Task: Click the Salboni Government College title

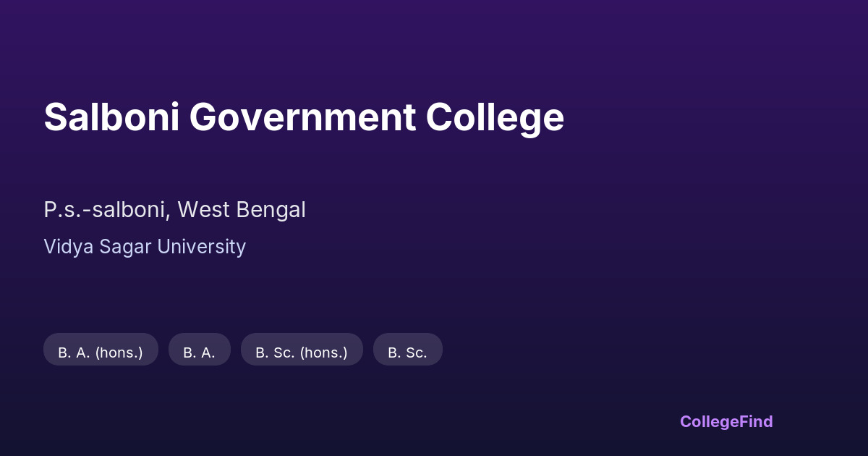Action: pos(304,117)
